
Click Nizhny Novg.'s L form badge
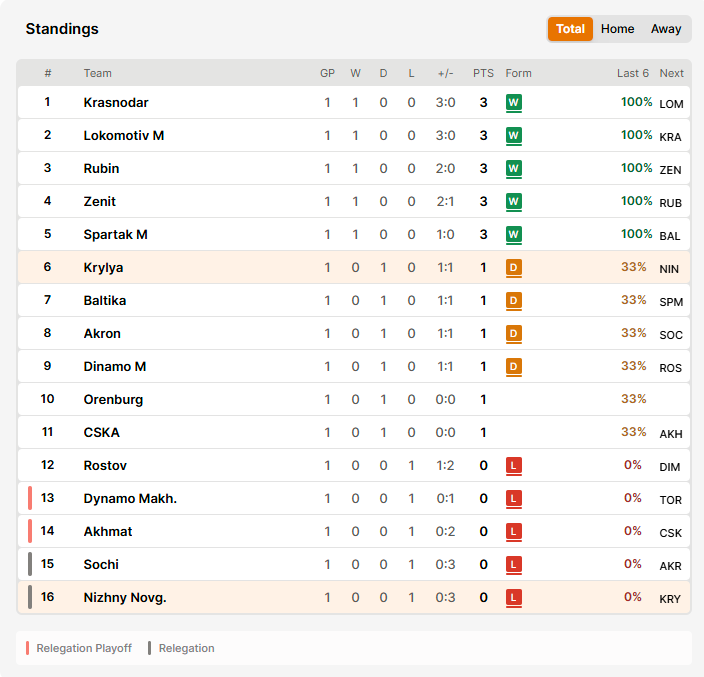pyautogui.click(x=514, y=598)
